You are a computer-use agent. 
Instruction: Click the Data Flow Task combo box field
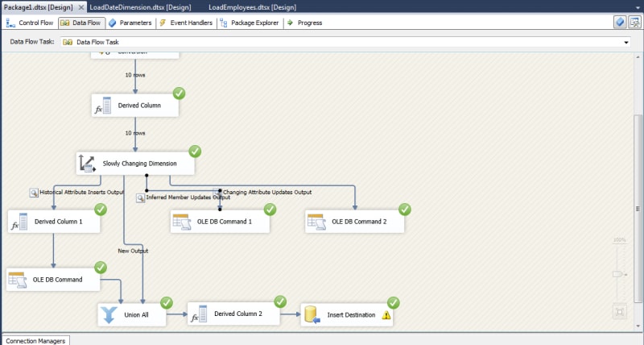[x=346, y=42]
